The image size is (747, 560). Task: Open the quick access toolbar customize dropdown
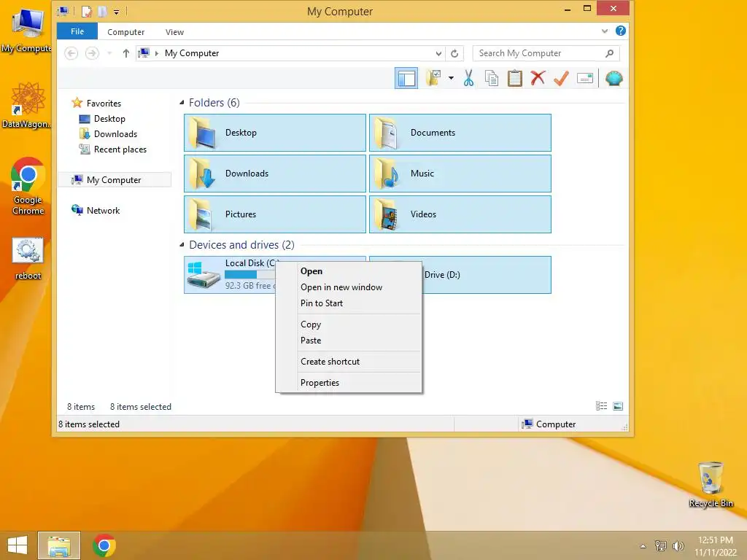pos(116,12)
